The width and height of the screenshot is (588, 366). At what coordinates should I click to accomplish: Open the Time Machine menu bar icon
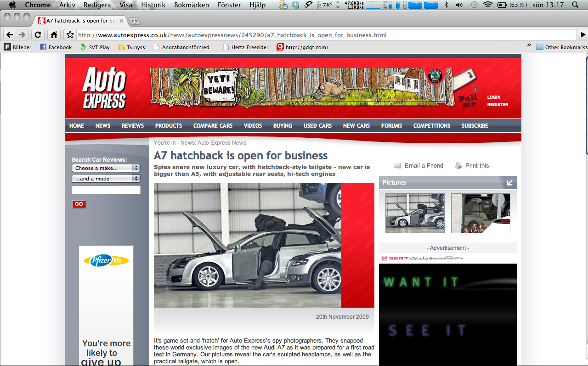pyautogui.click(x=474, y=5)
